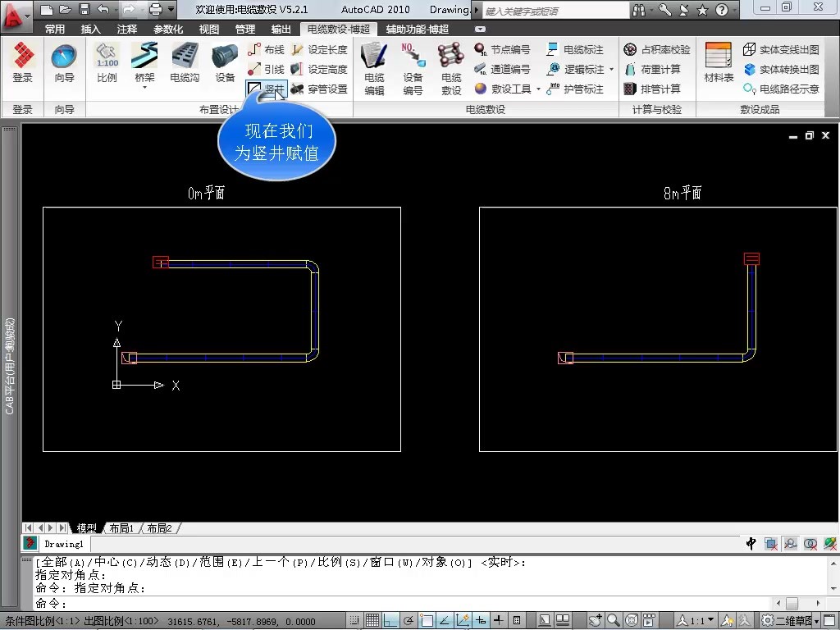Run 占积率校验 fill ratio check
The height and width of the screenshot is (630, 840).
(x=657, y=50)
